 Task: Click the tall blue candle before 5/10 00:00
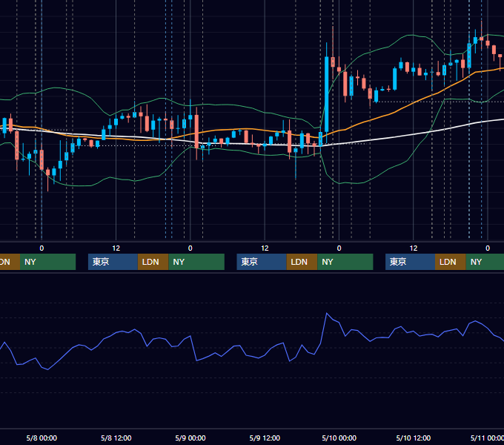[x=327, y=94]
